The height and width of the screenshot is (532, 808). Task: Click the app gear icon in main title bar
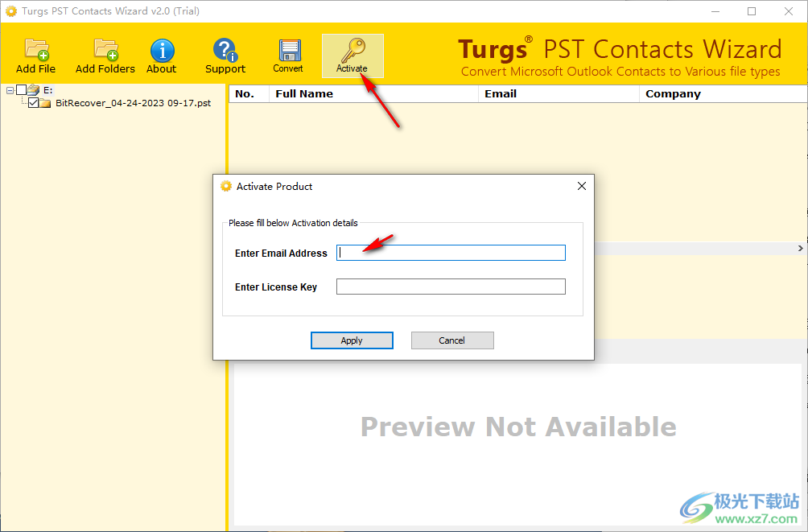point(10,10)
